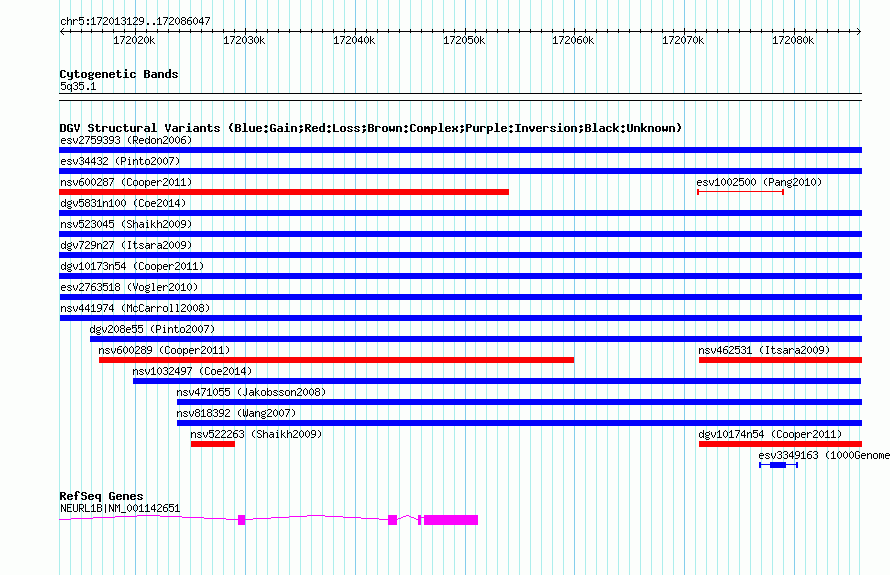Select the 5q35.1 band label

coord(78,86)
